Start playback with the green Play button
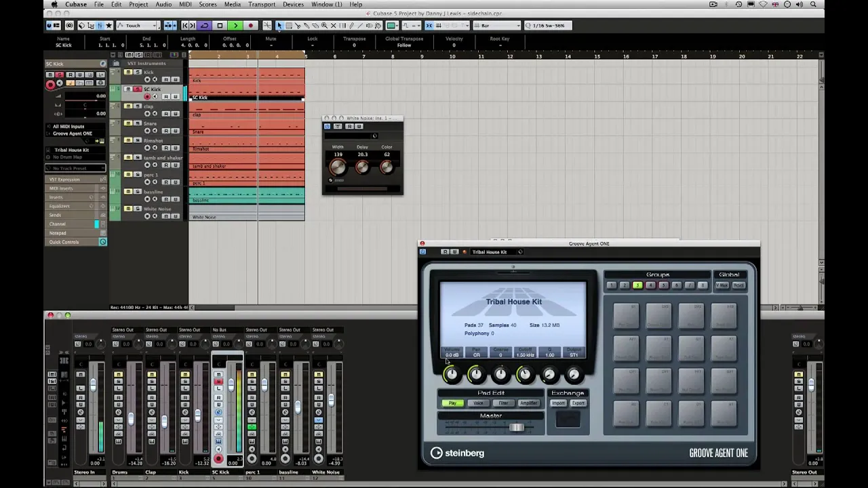 pos(235,26)
